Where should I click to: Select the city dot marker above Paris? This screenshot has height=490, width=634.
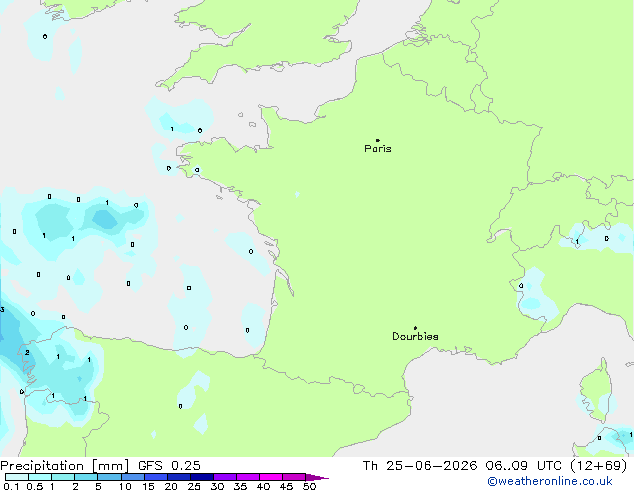378,140
